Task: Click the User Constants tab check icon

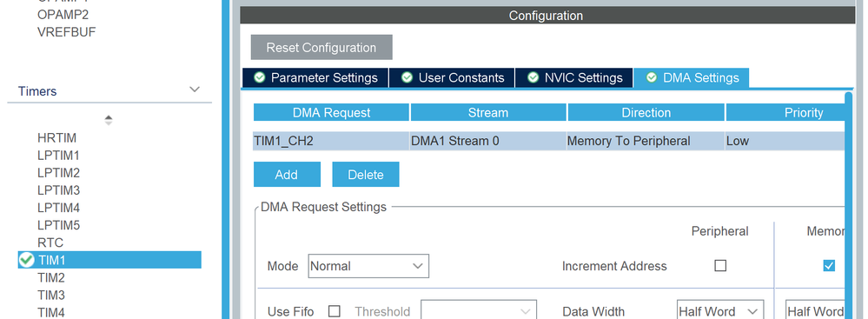Action: [x=407, y=77]
